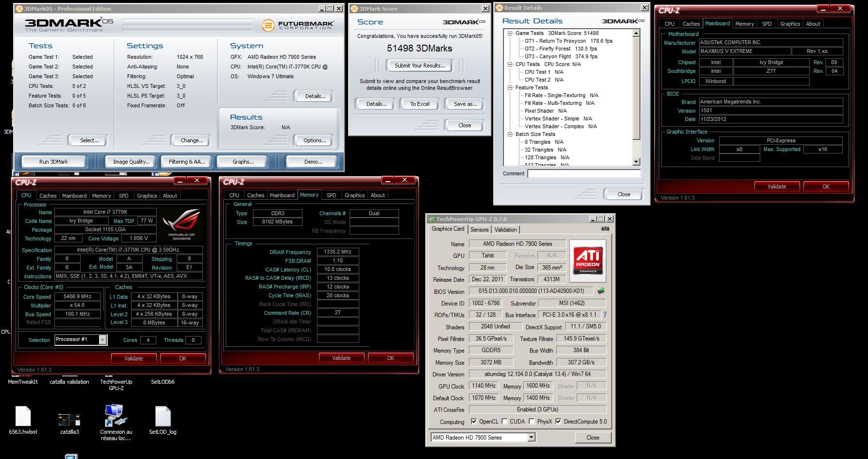Screen dimensions: 868x459
Task: Toggle the DirectCompute 5.0 checkbox
Action: pos(558,422)
